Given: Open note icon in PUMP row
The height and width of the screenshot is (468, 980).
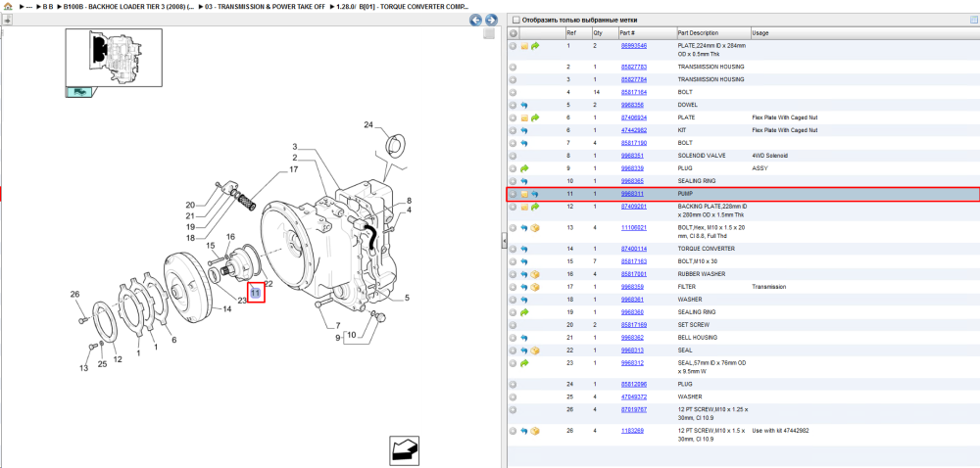Looking at the screenshot, I should pyautogui.click(x=524, y=194).
